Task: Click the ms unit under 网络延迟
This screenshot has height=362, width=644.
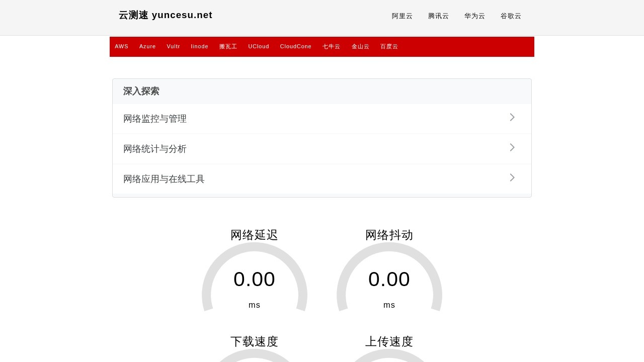Action: [x=255, y=305]
